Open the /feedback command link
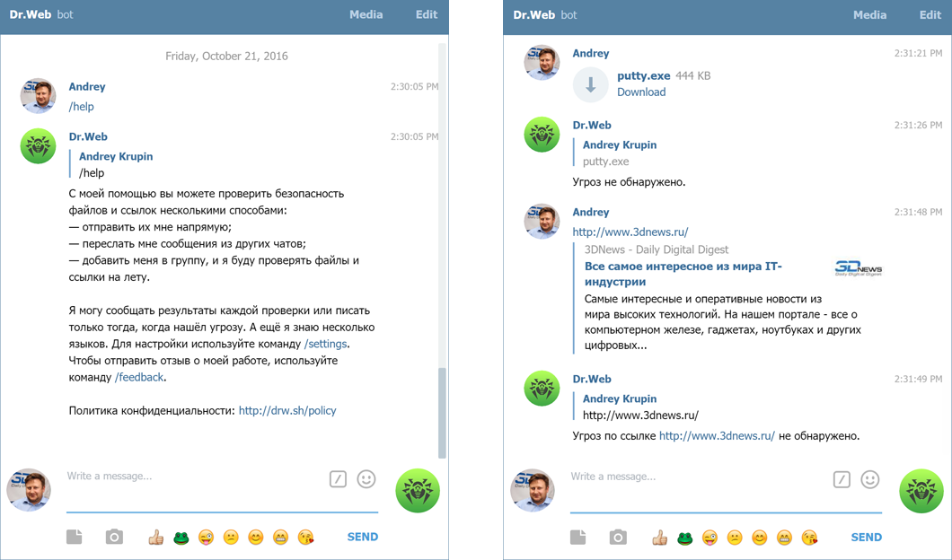Viewport: 952px width, 560px height. pos(139,378)
